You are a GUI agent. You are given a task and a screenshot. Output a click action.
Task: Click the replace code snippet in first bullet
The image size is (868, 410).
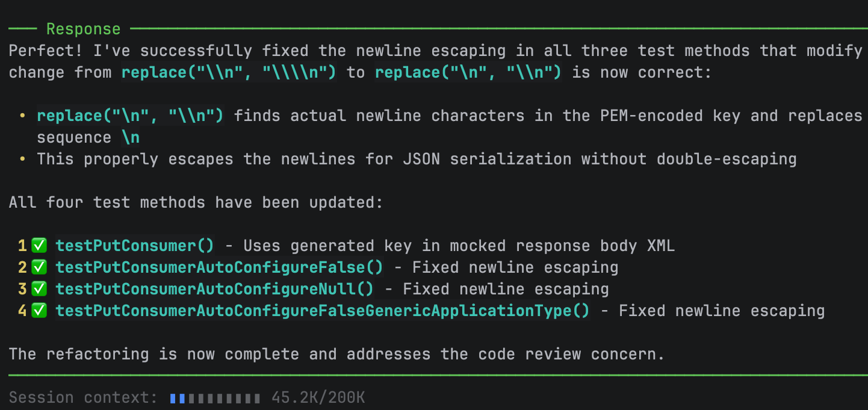(x=130, y=116)
